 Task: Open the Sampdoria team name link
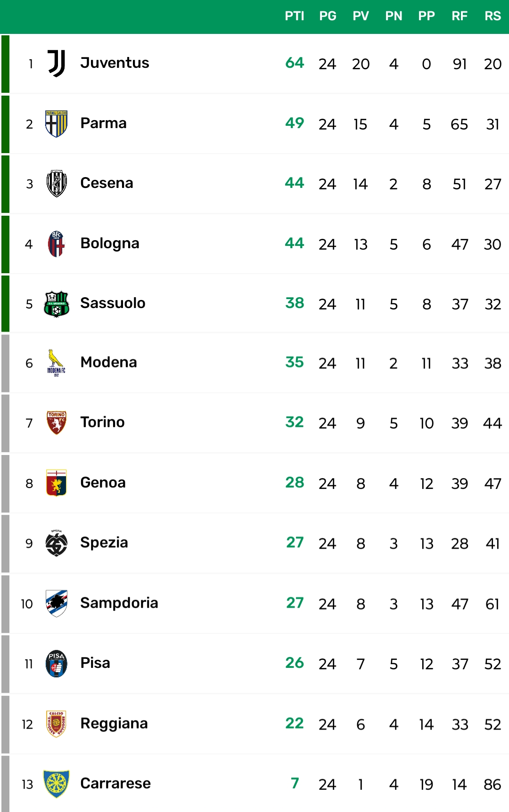pos(119,603)
